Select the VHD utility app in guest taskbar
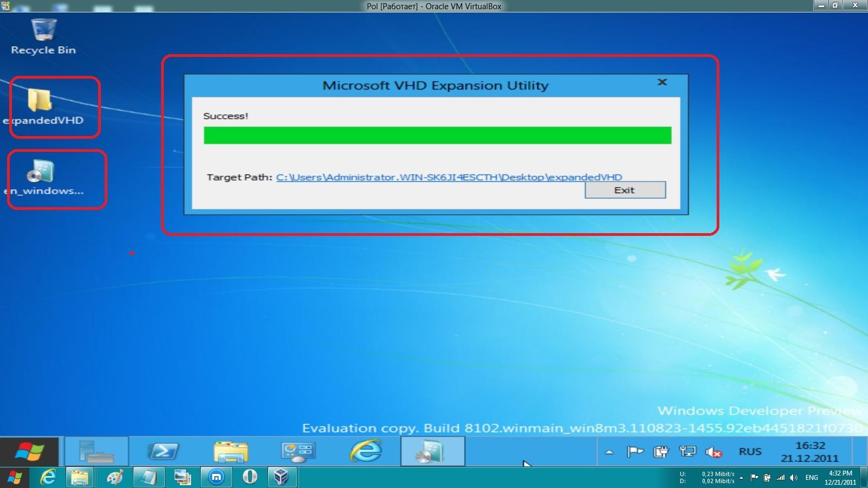The height and width of the screenshot is (488, 868). (432, 451)
